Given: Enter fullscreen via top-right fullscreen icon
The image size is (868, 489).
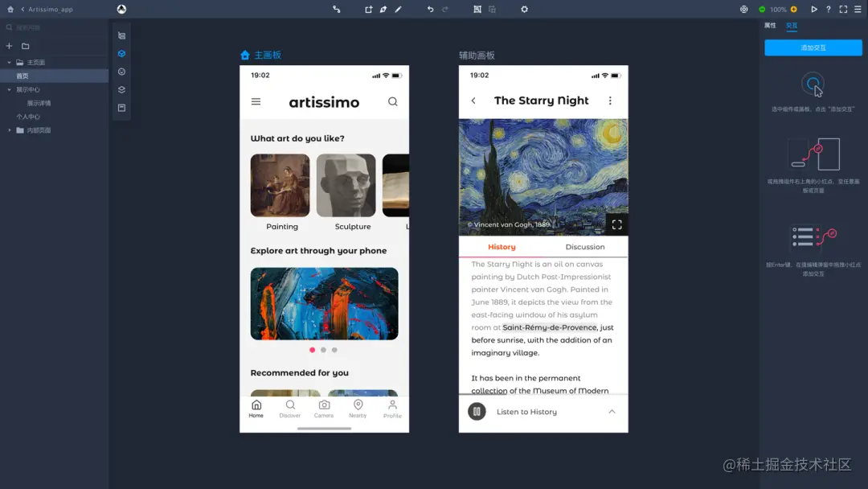Looking at the screenshot, I should 843,9.
